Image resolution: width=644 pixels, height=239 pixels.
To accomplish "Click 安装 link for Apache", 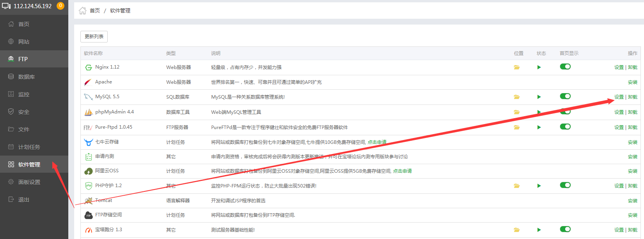I will [x=632, y=82].
